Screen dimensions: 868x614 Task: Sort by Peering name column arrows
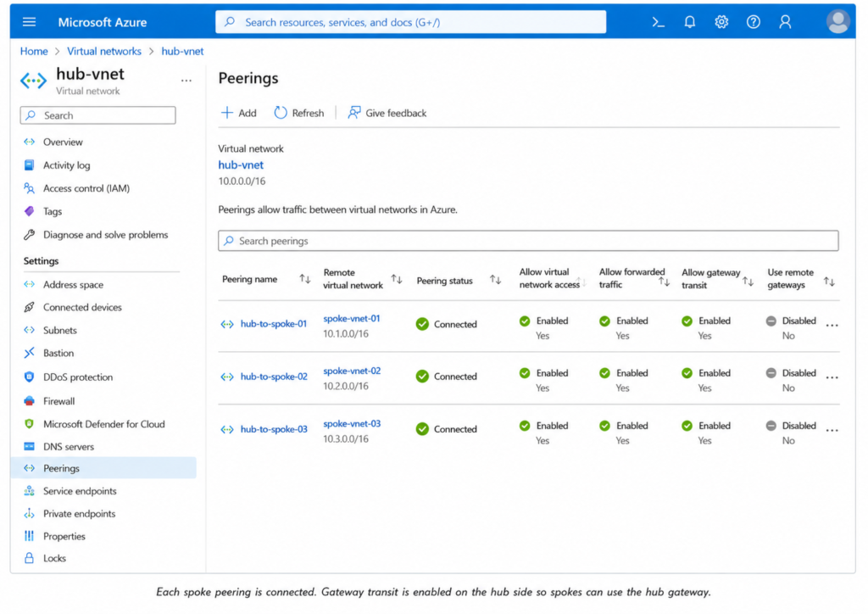click(305, 279)
